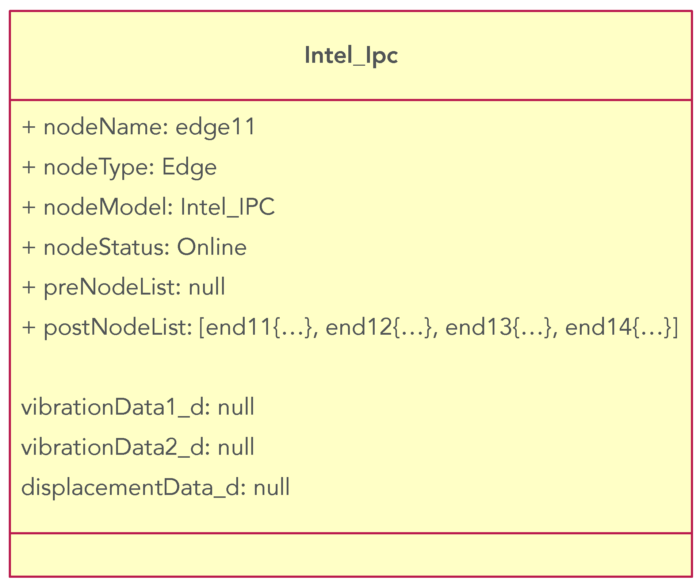Click the Online status value
Screen dimensions: 700x588
(212, 247)
